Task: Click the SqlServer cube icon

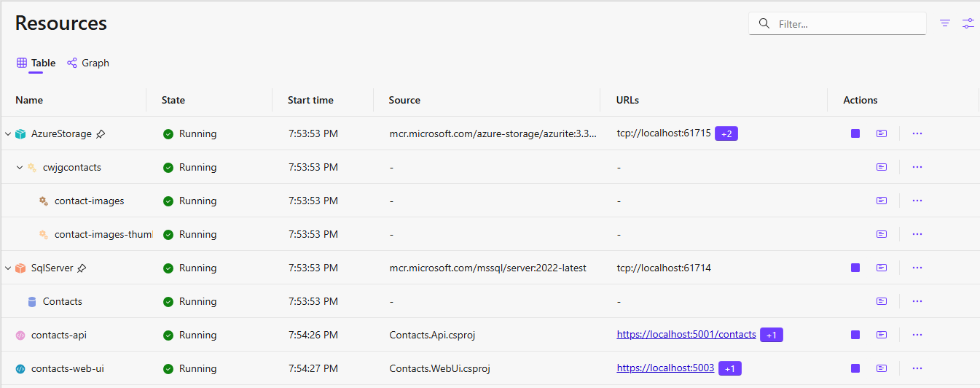Action: [x=20, y=268]
